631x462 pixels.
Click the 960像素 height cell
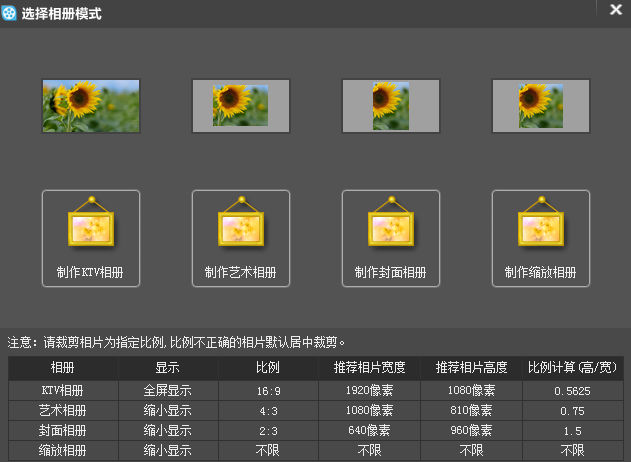point(471,431)
